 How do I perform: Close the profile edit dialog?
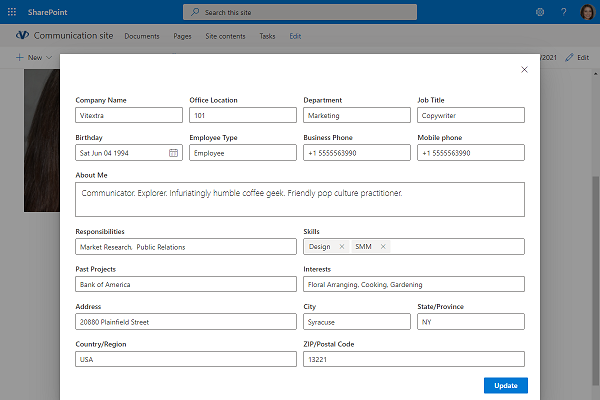tap(524, 70)
